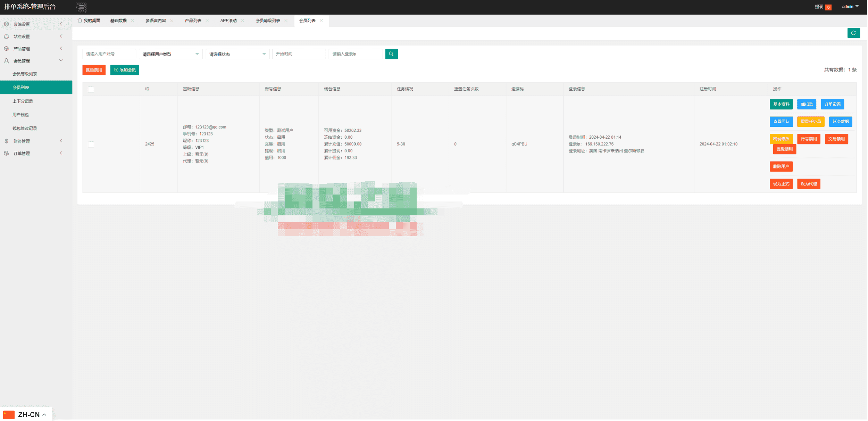
Task: Click the 提现 notification badge in header
Action: (829, 7)
